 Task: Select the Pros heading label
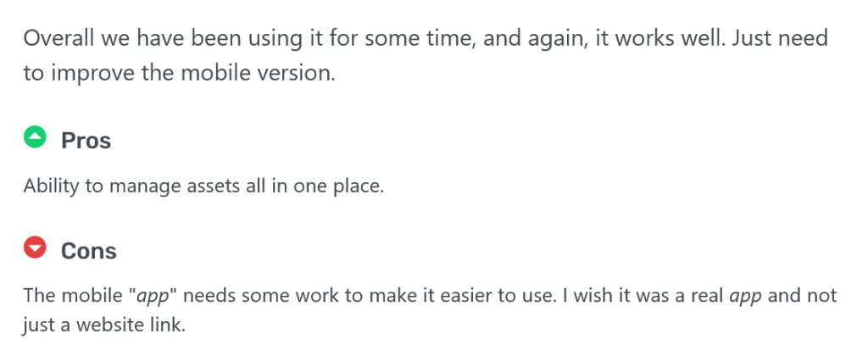[86, 140]
